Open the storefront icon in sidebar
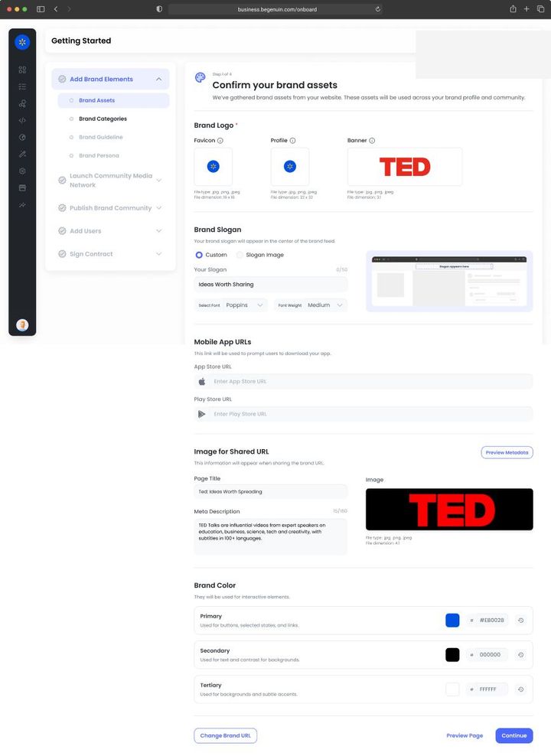Screen dimensions: 551x756 tap(22, 188)
